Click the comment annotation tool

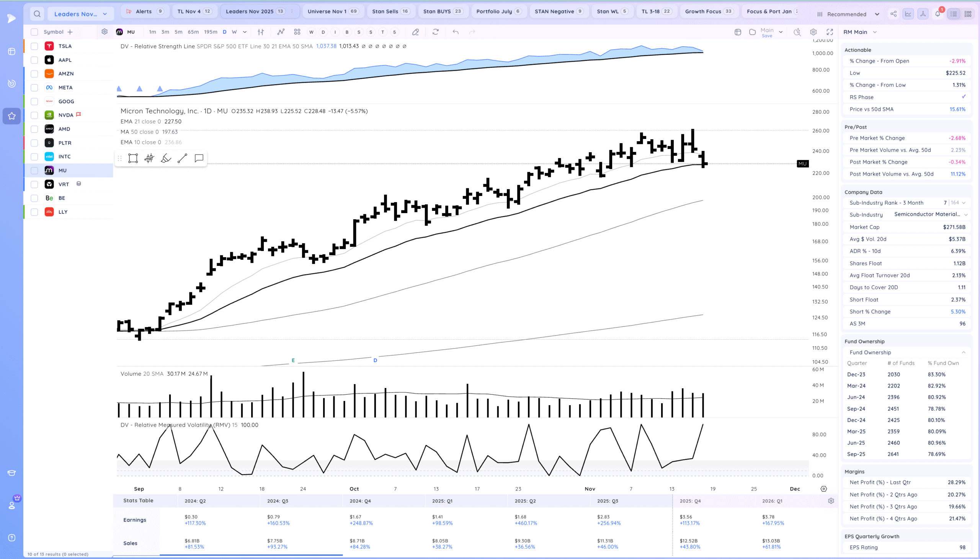(x=199, y=158)
